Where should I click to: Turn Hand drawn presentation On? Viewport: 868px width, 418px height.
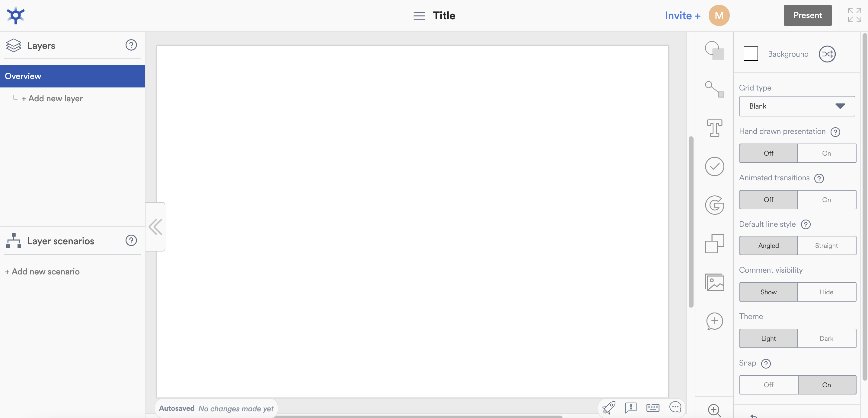[826, 153]
